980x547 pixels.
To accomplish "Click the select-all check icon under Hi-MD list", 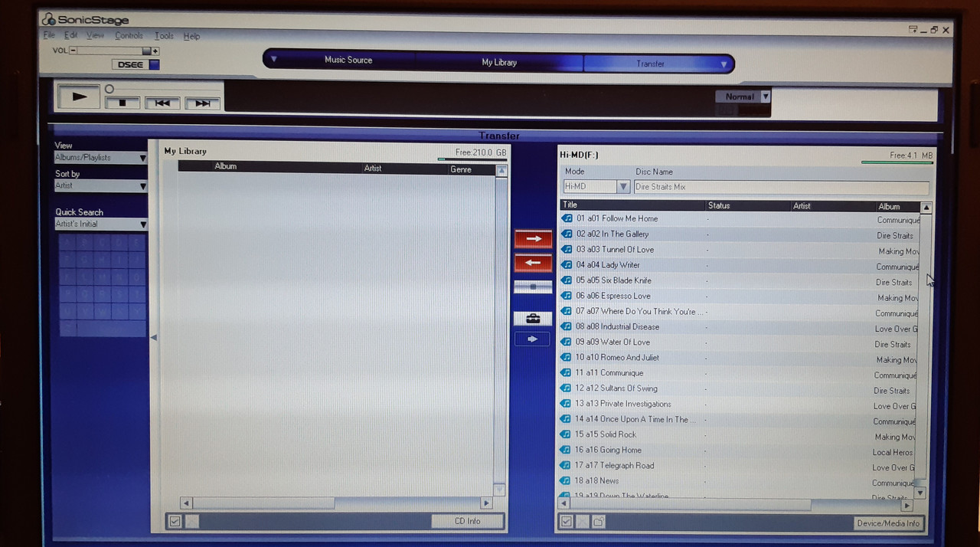I will click(567, 522).
